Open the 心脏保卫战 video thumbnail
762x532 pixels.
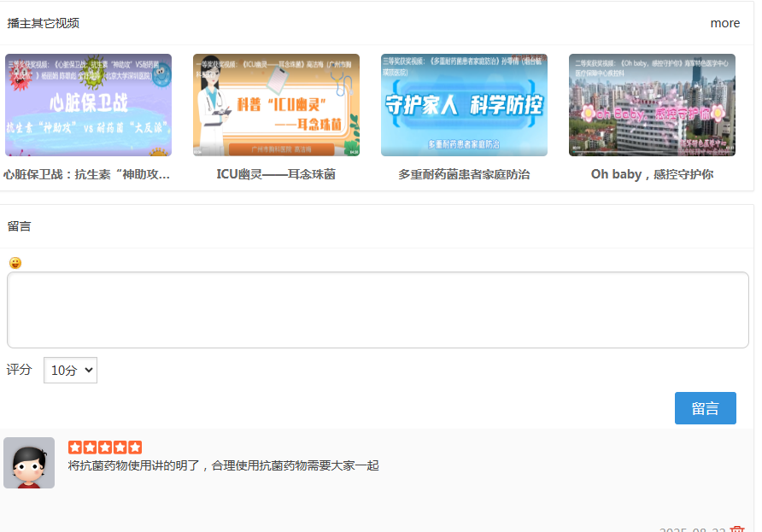click(x=88, y=105)
